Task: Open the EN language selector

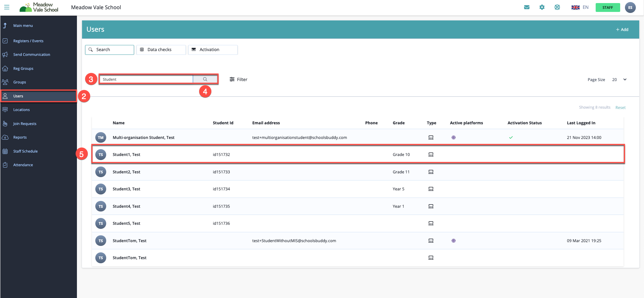Action: pos(580,7)
